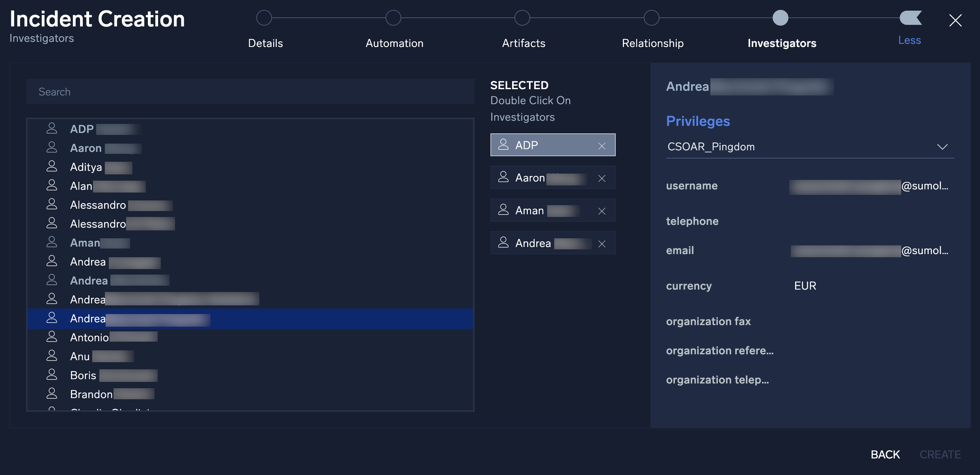Viewport: 980px width, 475px height.
Task: Remove Andrea from selected investigators
Action: click(601, 242)
